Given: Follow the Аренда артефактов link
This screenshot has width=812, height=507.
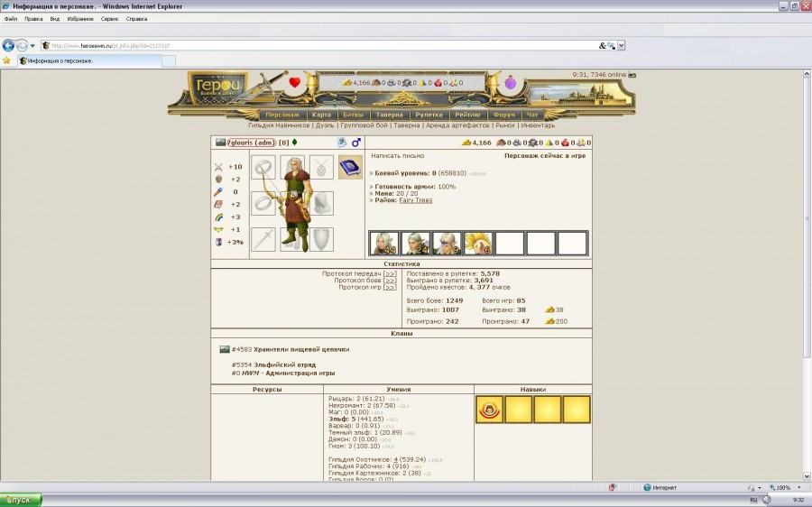Looking at the screenshot, I should pos(457,125).
